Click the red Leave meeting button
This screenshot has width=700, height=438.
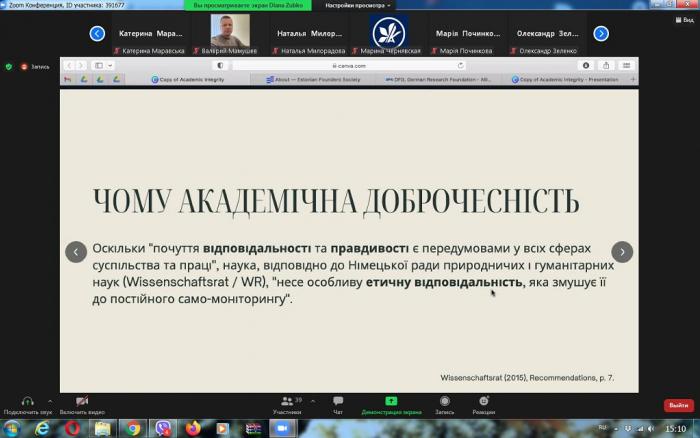click(x=677, y=405)
